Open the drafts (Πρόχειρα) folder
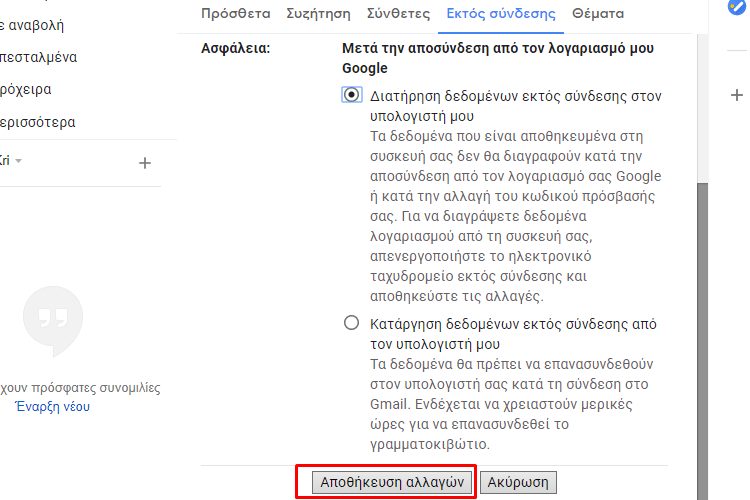750x500 pixels. (26, 89)
